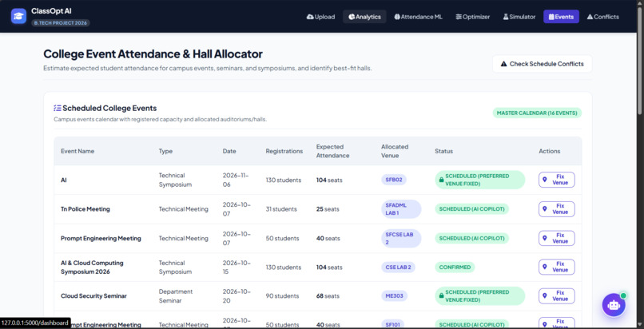The height and width of the screenshot is (329, 644).
Task: Click the 25 seats expected attendance cell
Action: point(328,209)
